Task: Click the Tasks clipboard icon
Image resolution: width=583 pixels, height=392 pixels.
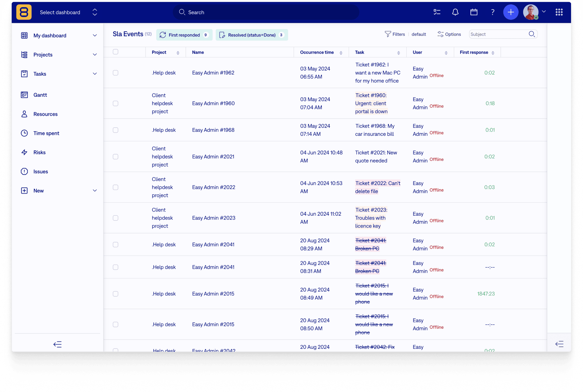Action: point(24,74)
